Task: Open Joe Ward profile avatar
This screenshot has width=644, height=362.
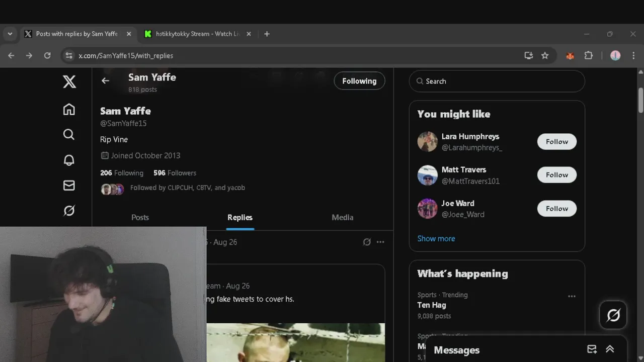Action: pyautogui.click(x=427, y=209)
